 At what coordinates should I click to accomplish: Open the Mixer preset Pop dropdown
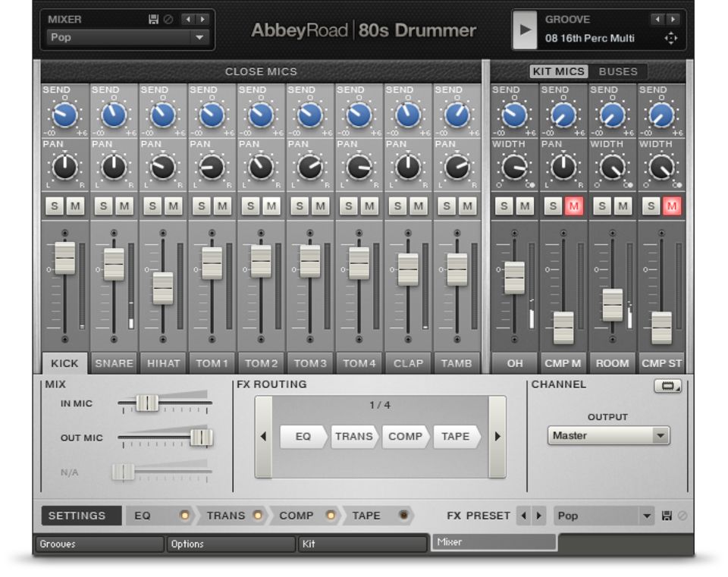(x=127, y=37)
